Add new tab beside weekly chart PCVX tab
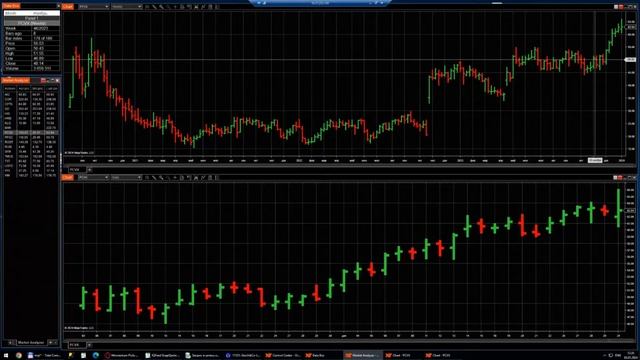Image resolution: width=640 pixels, height=360 pixels. tap(89, 169)
